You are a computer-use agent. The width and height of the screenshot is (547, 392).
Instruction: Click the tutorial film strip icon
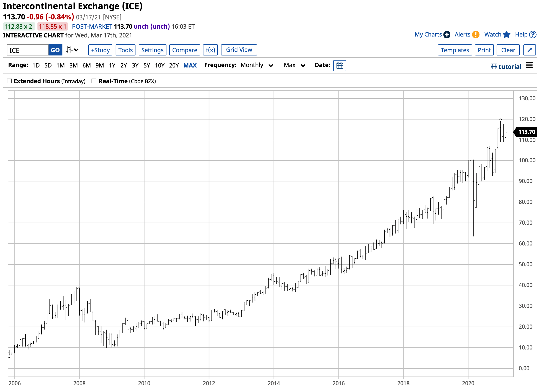coord(494,67)
